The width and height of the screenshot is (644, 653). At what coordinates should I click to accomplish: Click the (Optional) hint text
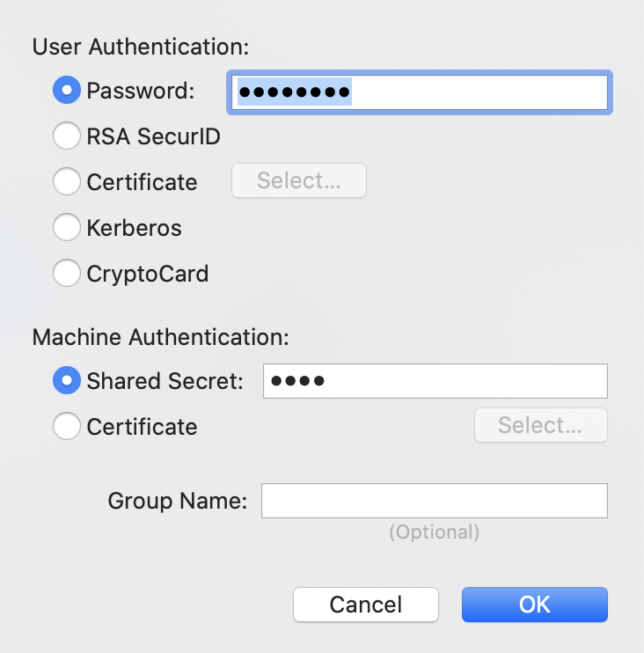click(435, 532)
